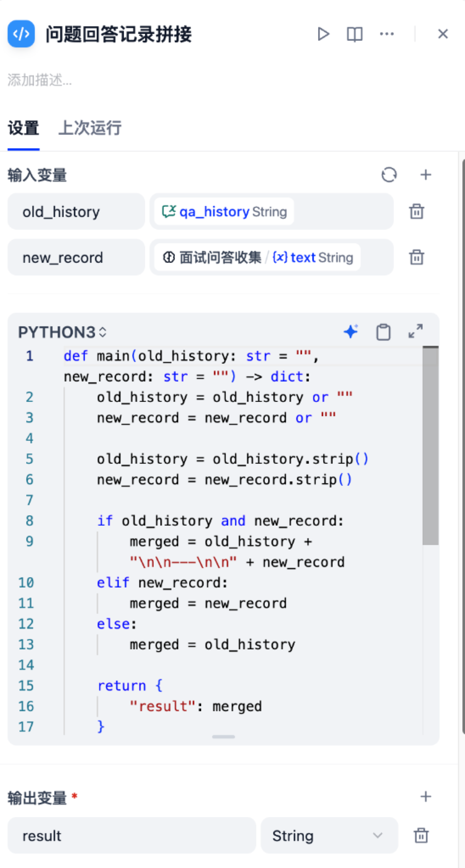Generate code with the AI sparkle icon
The width and height of the screenshot is (465, 868).
pyautogui.click(x=351, y=331)
